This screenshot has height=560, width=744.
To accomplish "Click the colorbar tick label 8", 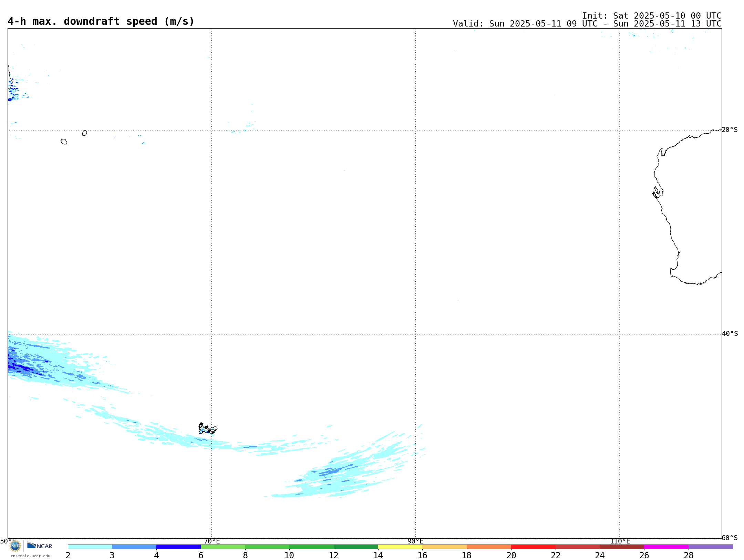I will (245, 556).
